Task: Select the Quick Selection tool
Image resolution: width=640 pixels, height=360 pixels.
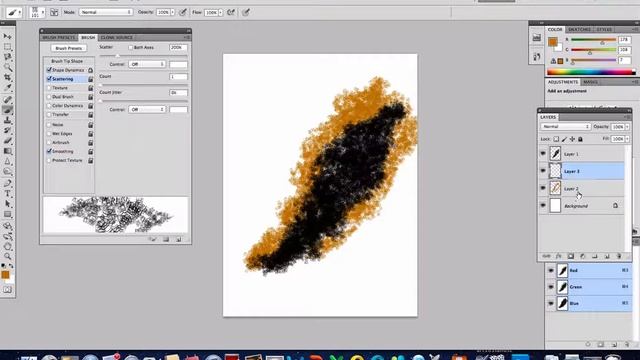Action: pyautogui.click(x=7, y=67)
